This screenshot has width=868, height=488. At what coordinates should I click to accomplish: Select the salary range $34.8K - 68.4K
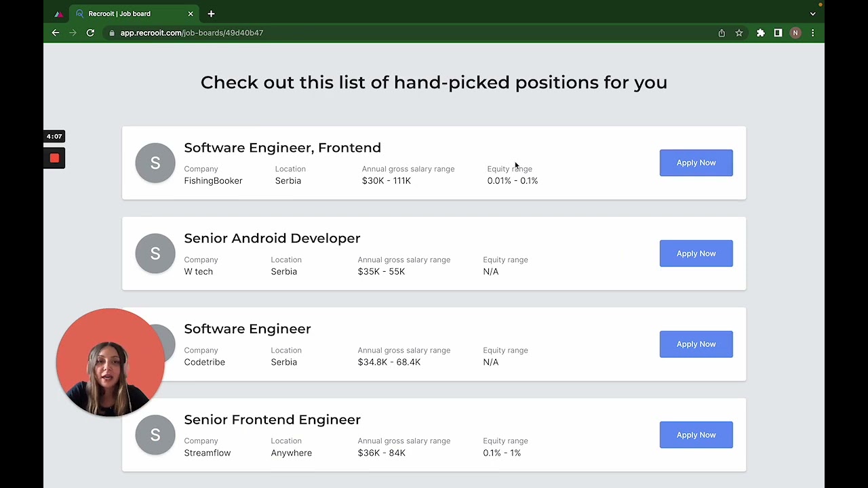389,363
